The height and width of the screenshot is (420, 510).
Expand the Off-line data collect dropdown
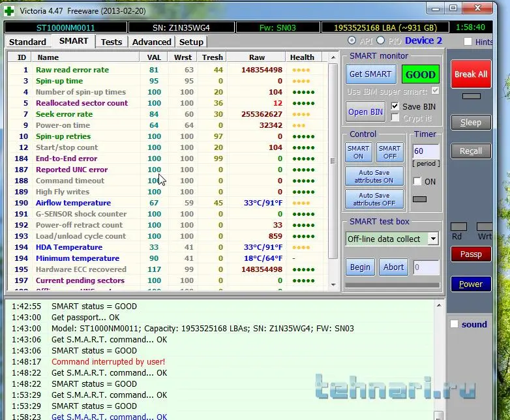(x=433, y=239)
